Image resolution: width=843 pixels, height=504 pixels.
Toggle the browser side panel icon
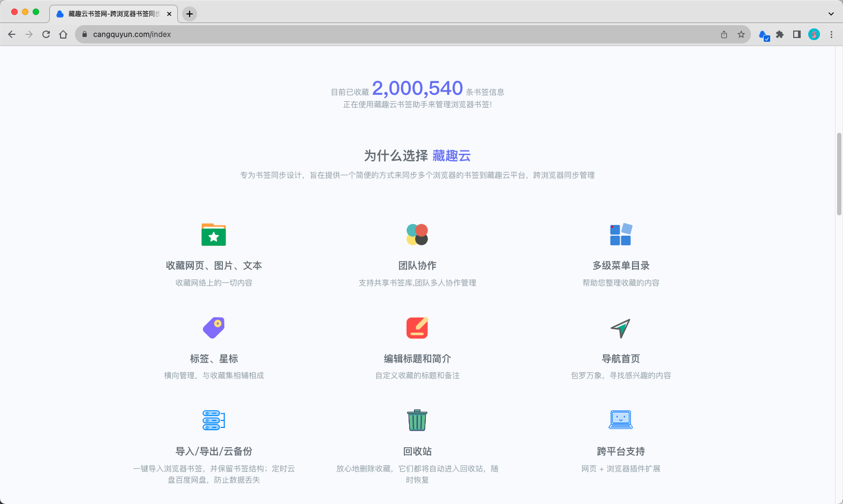(x=797, y=34)
